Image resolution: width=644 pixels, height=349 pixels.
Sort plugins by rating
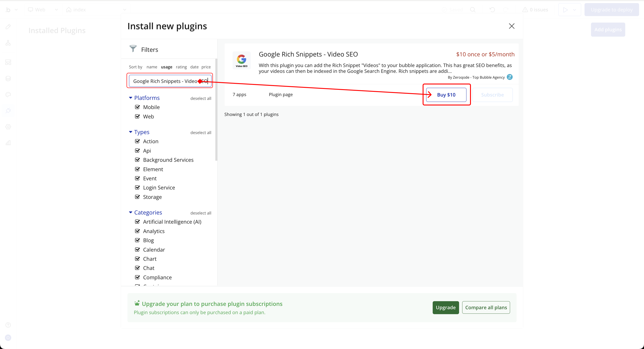[181, 67]
